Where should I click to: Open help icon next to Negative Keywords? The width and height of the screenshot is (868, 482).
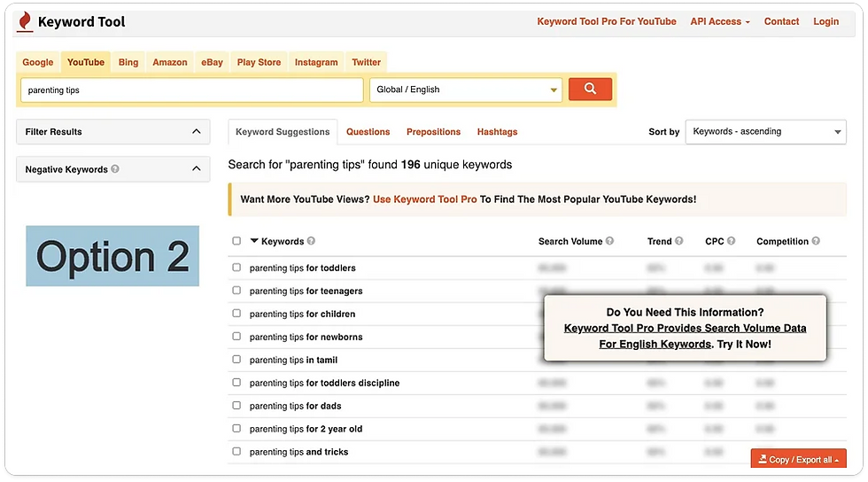click(x=114, y=169)
